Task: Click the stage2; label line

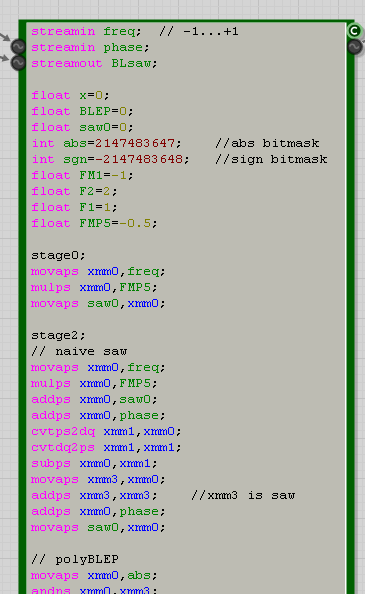Action: click(x=58, y=335)
